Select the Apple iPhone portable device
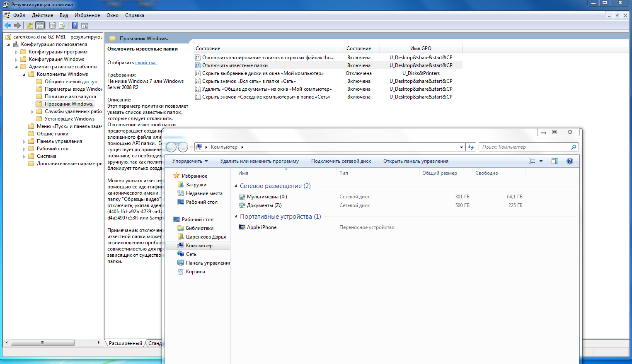 pyautogui.click(x=262, y=227)
